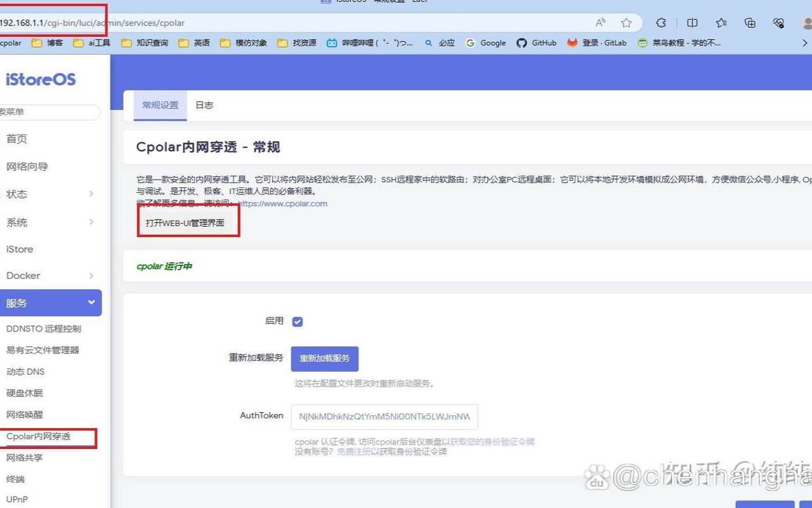Open the https://www.cpolar.com link
This screenshot has width=812, height=508.
(284, 203)
